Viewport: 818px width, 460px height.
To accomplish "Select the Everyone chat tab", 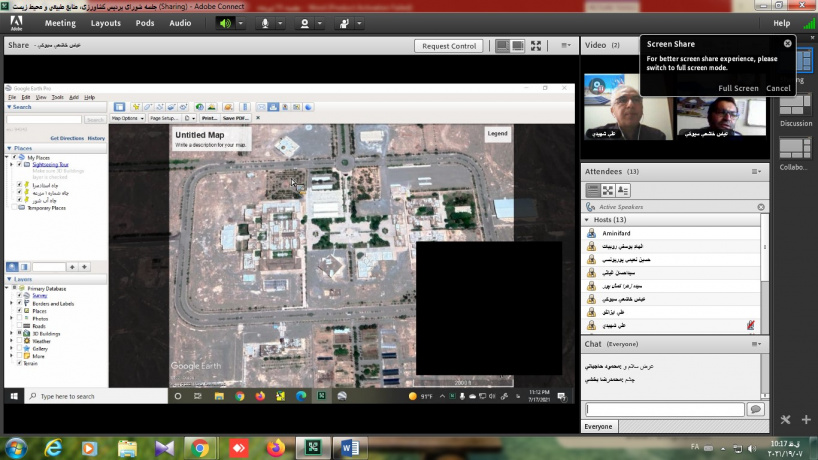I will tap(598, 426).
